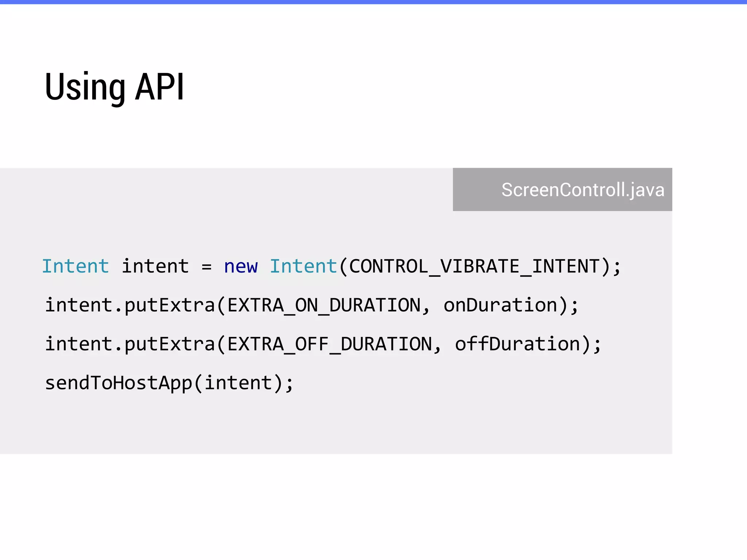Click the 'new' keyword in code
Image resolution: width=747 pixels, height=560 pixels.
[x=241, y=267]
